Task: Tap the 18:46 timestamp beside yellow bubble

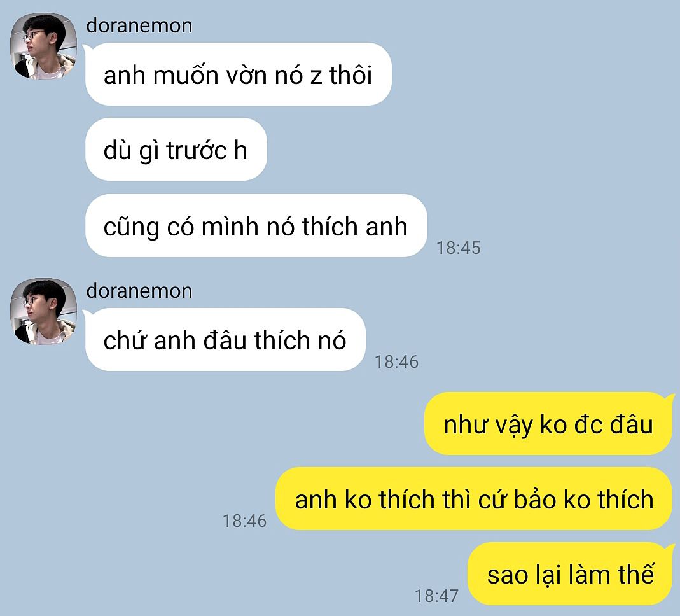Action: pos(245,521)
